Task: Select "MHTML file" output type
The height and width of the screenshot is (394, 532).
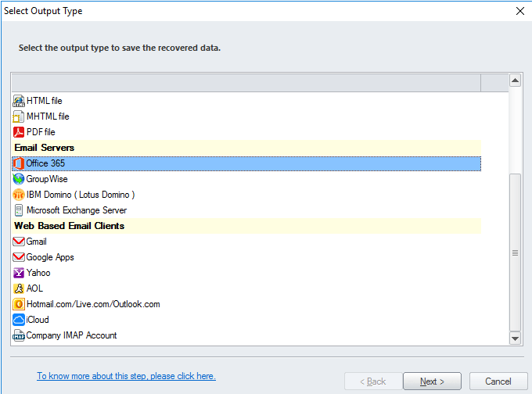Action: (x=48, y=116)
